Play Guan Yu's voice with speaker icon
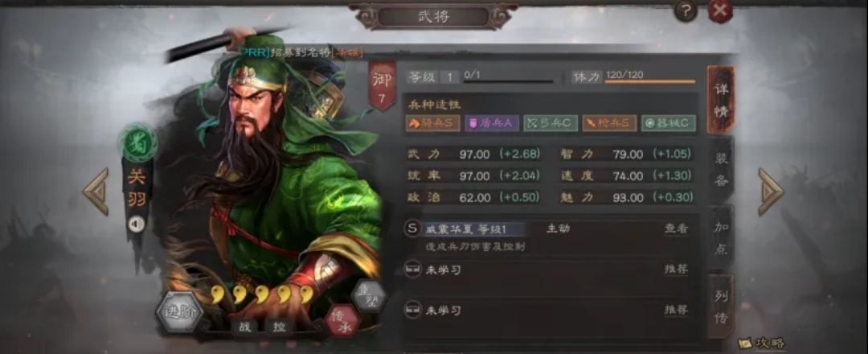This screenshot has width=868, height=354. 137,224
